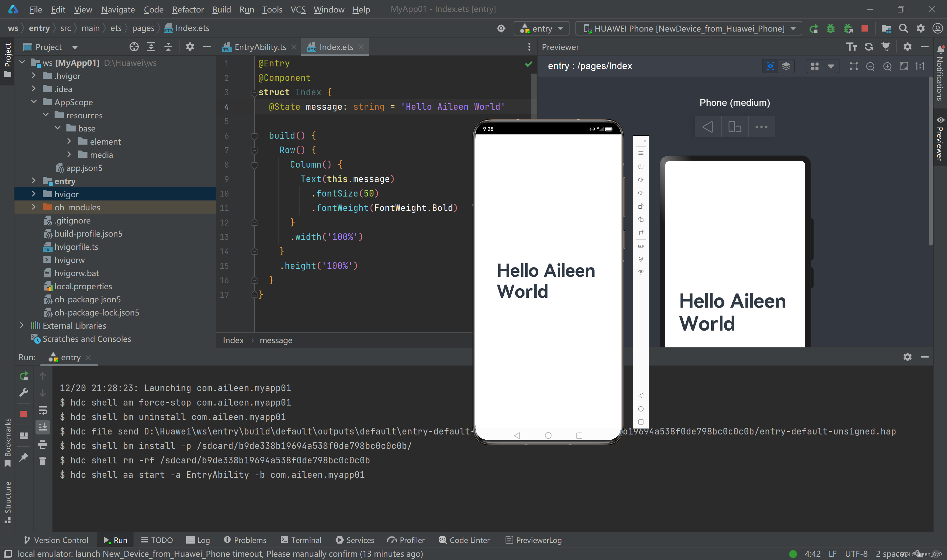Click the TODO panel button
Screen dimensions: 947x560
point(156,540)
